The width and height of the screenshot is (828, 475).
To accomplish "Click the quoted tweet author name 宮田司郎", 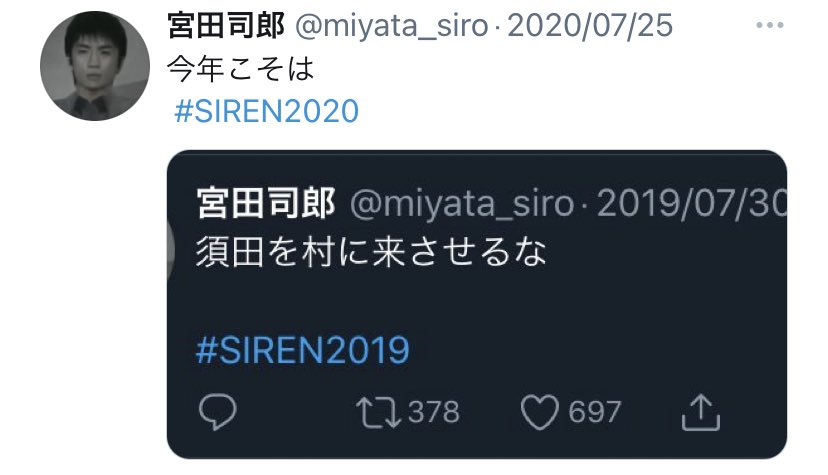I will coord(266,203).
